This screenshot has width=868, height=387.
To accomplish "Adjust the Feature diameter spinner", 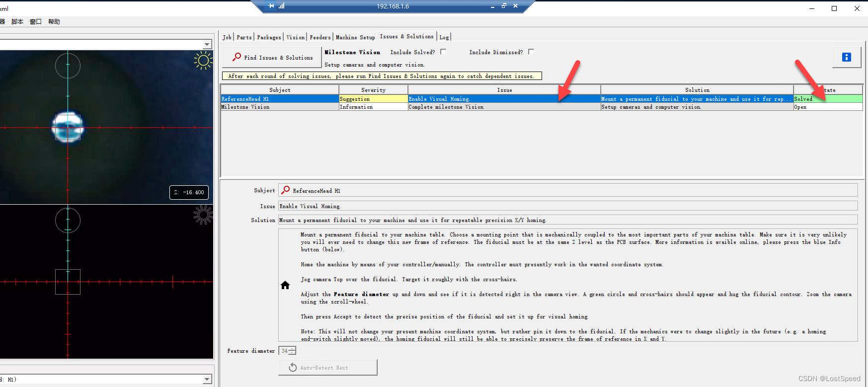I will point(292,351).
